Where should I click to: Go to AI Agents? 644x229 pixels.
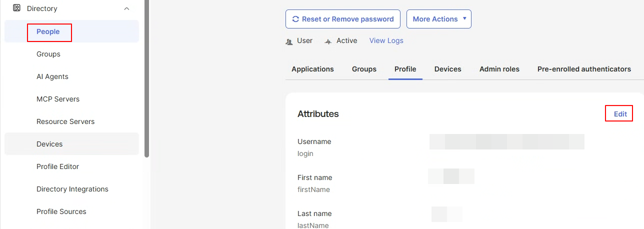(x=52, y=76)
